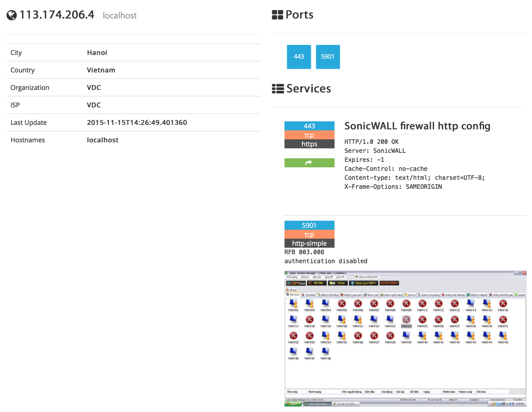Image resolution: width=532 pixels, height=412 pixels.
Task: Switch to the Tài khoản tab
Action: click(x=309, y=295)
